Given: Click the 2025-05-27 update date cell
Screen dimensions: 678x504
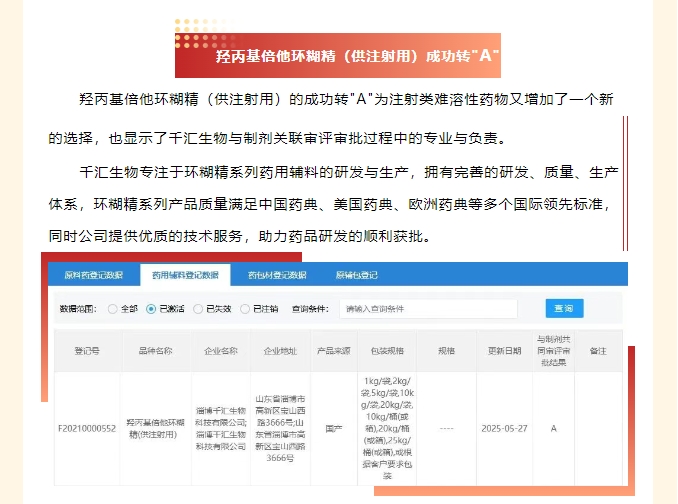Looking at the screenshot, I should 504,428.
